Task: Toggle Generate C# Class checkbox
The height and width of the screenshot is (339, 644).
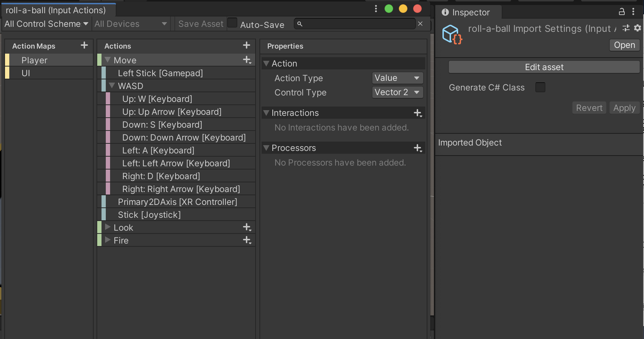Action: click(540, 87)
